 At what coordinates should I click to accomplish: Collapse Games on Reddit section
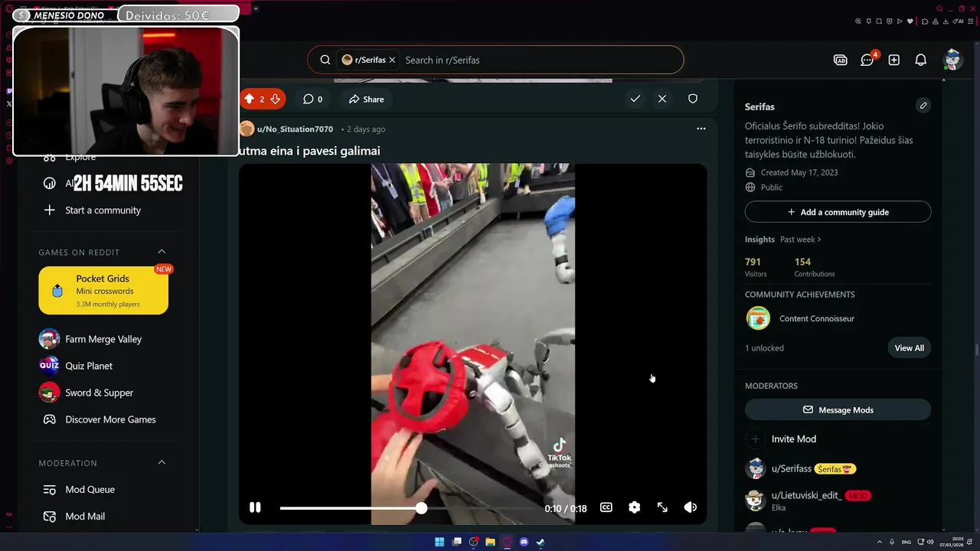pos(162,252)
